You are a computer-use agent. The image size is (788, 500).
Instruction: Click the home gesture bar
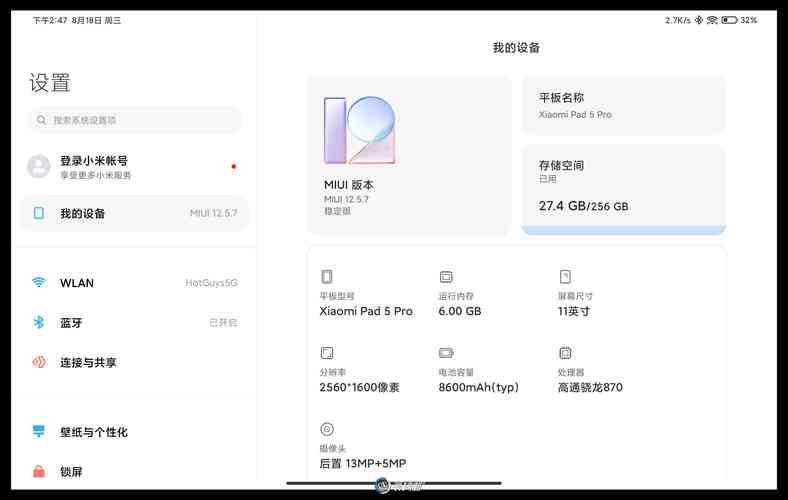tap(394, 483)
